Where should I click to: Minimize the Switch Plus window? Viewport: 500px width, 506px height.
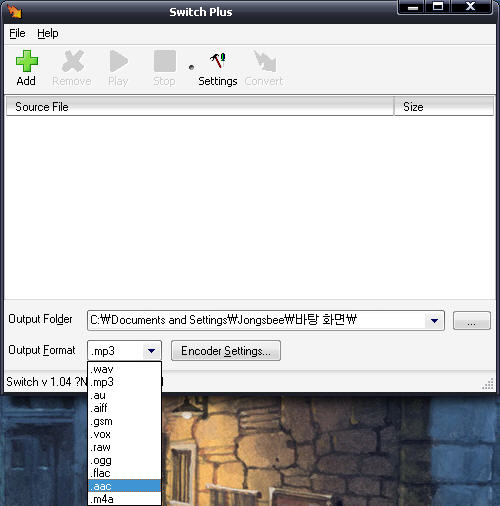click(412, 7)
